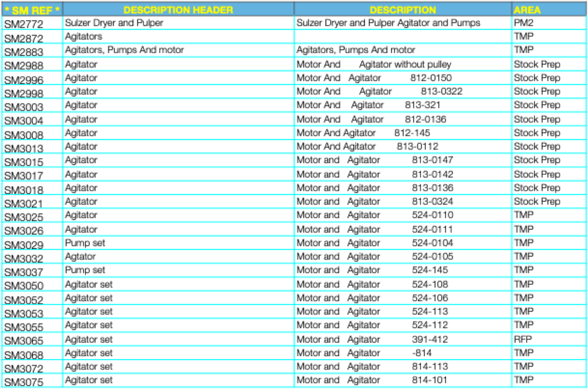
Task: Select the SM3072 reference cell
Action: [x=32, y=367]
